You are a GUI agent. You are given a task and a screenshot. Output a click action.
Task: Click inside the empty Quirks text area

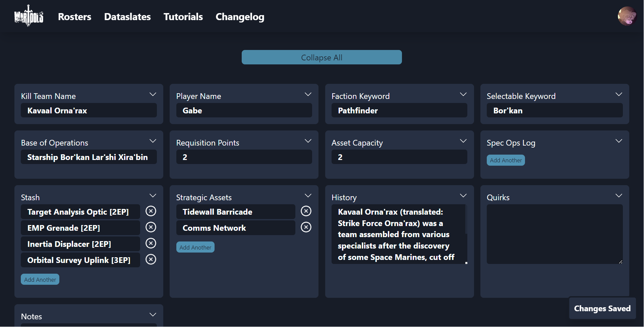(x=555, y=234)
